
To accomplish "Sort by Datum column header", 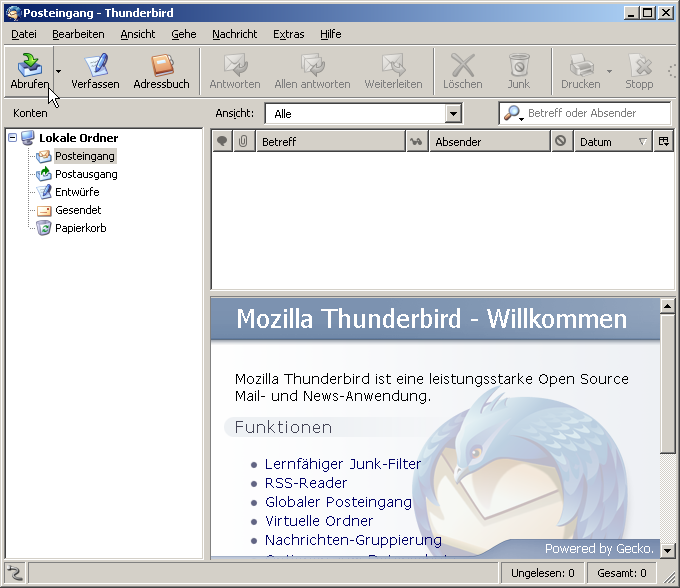I will tap(613, 141).
